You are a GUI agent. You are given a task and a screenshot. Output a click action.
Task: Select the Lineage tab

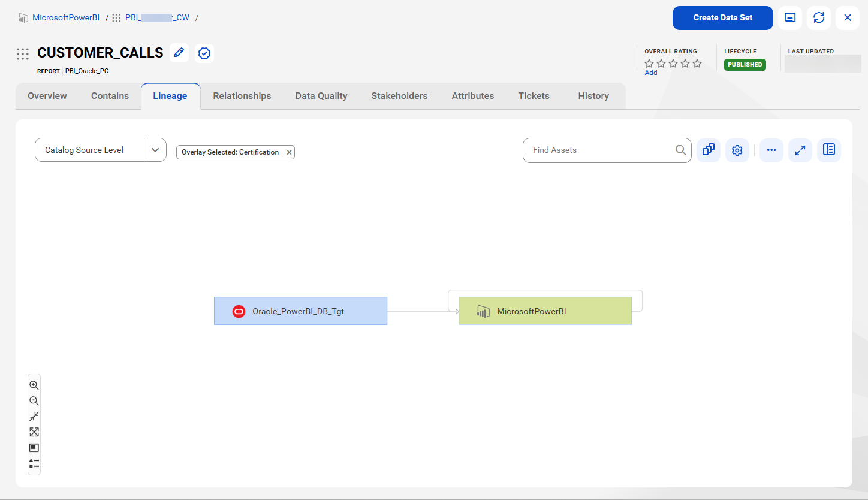(x=170, y=96)
